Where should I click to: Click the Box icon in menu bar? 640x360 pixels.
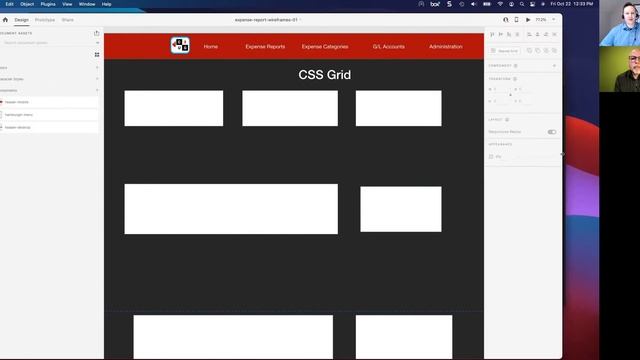435,4
